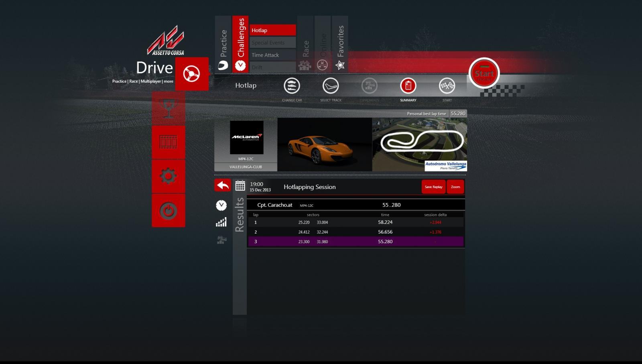Select the dimmed standings icon below bars
Screen dimensions: 642x364
click(221, 240)
